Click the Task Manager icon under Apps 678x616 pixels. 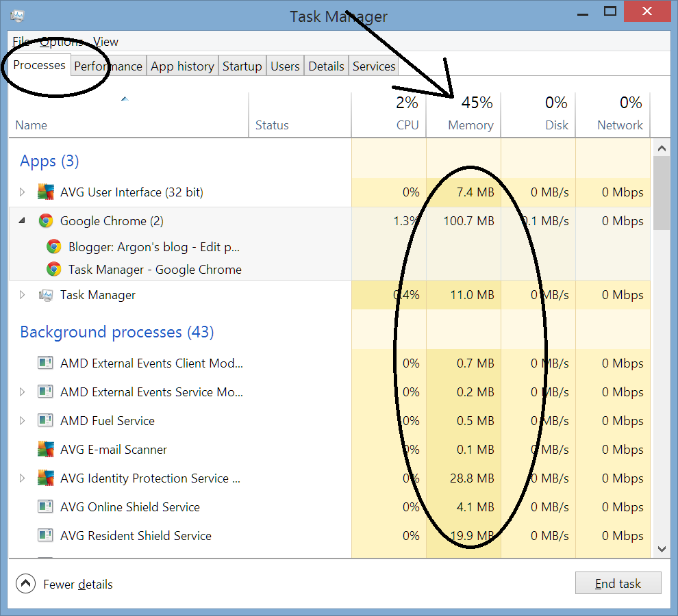pos(45,294)
